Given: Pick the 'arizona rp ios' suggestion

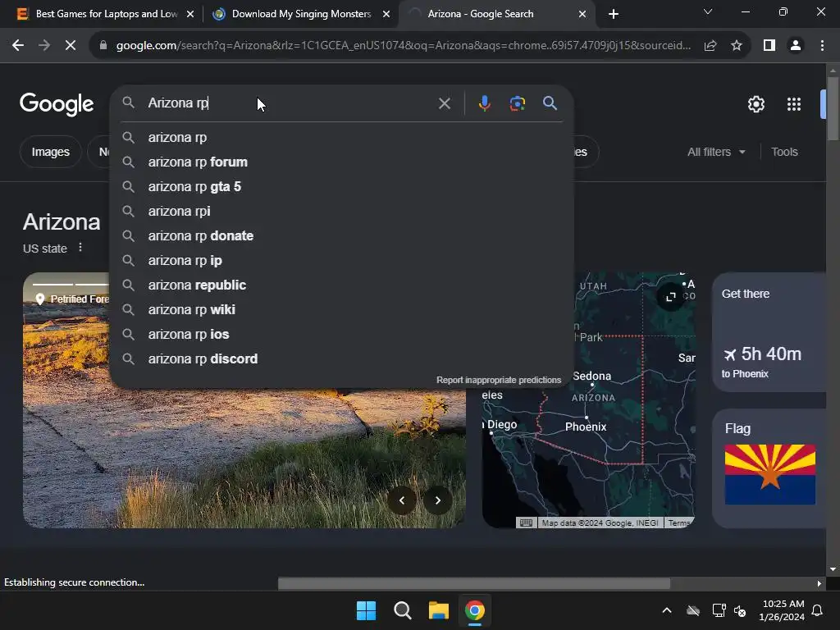Looking at the screenshot, I should (342, 335).
